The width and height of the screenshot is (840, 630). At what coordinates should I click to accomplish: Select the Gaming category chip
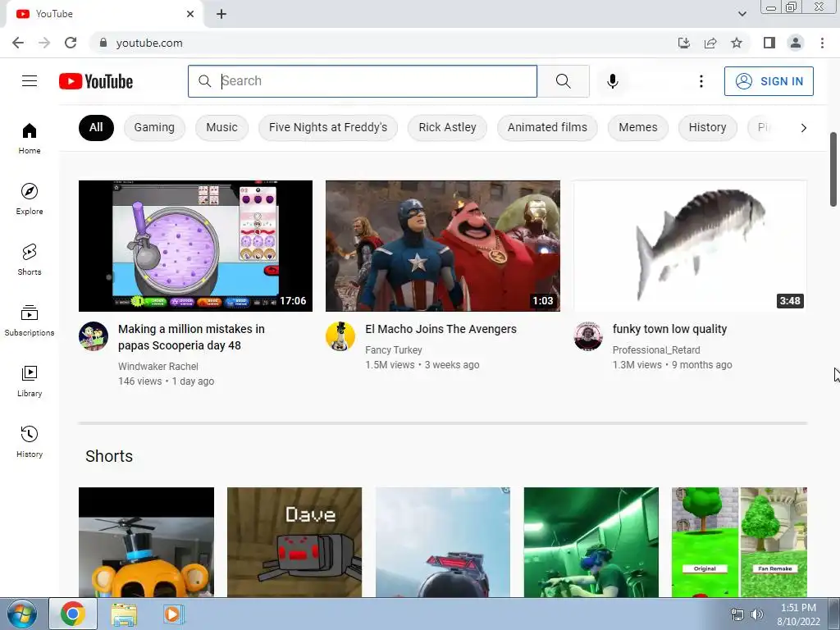(x=154, y=127)
